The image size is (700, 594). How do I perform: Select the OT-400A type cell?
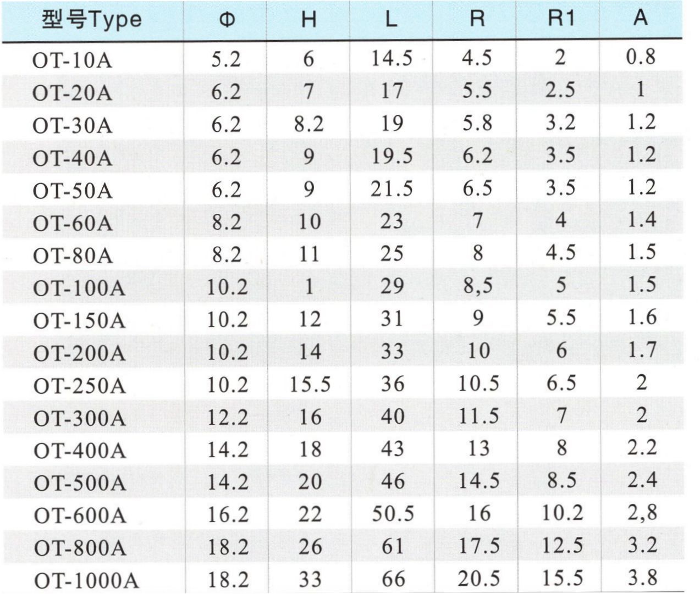pyautogui.click(x=80, y=451)
